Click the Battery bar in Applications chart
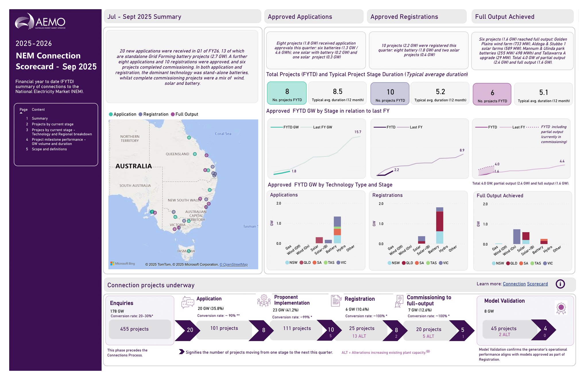588x380 pixels. (337, 230)
